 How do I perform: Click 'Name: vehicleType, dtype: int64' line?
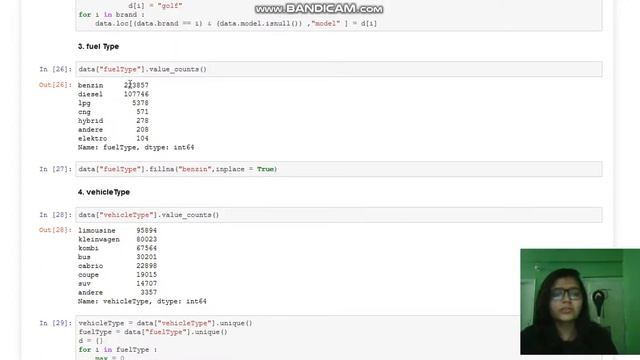point(142,302)
